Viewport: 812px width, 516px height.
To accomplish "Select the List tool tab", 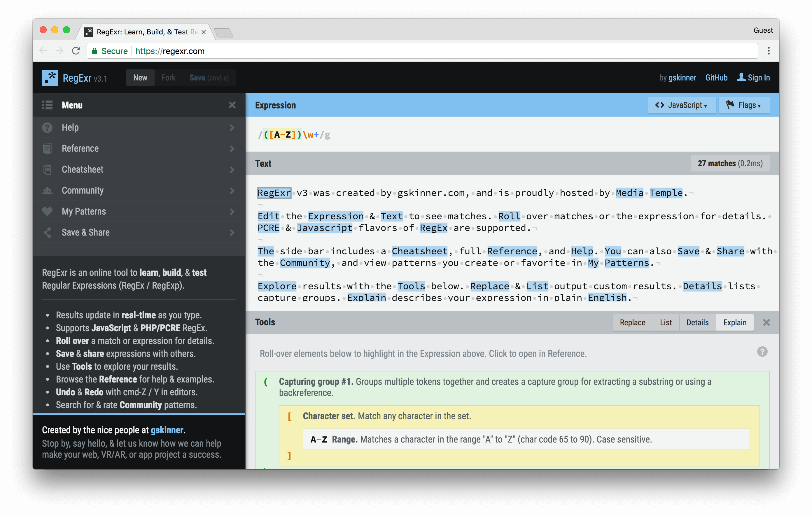I will point(666,322).
